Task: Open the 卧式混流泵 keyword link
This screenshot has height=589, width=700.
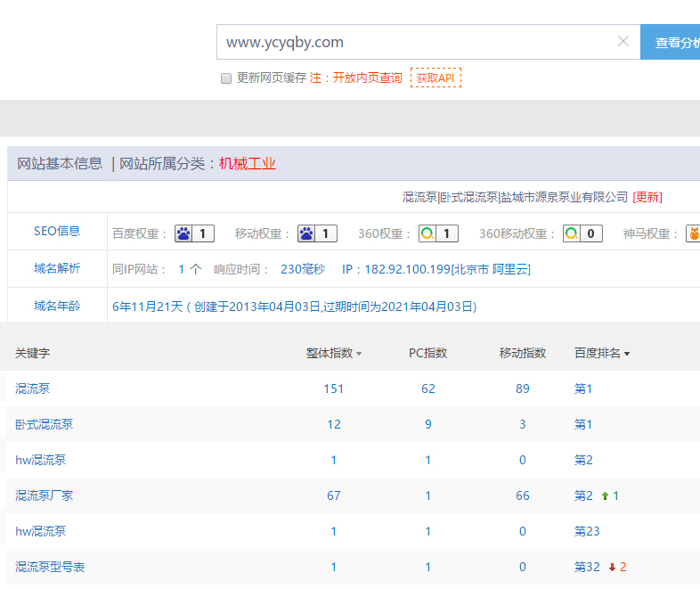Action: [x=45, y=424]
